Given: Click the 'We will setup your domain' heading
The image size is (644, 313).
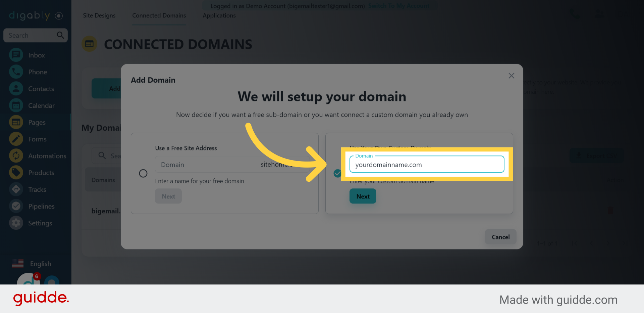Looking at the screenshot, I should click(x=322, y=97).
